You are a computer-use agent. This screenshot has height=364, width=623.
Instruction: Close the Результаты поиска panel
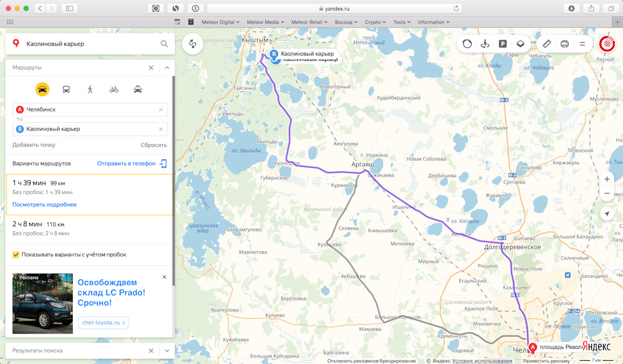point(151,350)
